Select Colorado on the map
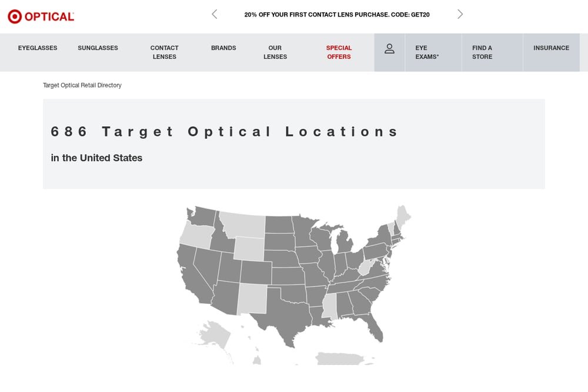 [256, 273]
